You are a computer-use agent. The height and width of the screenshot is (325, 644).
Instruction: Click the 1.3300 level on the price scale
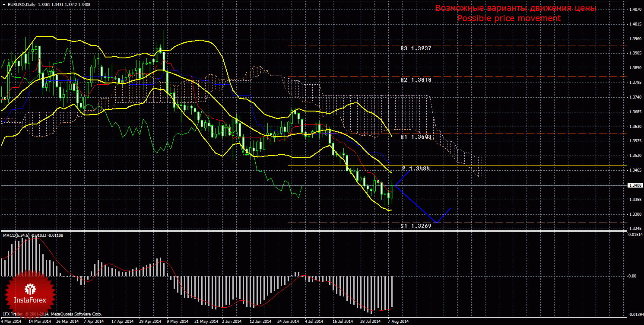636,214
